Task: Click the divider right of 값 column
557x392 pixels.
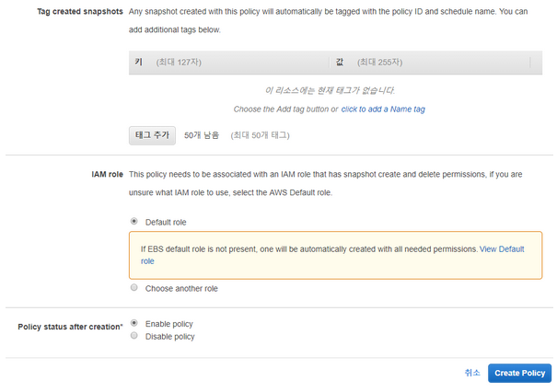Action: (x=530, y=62)
